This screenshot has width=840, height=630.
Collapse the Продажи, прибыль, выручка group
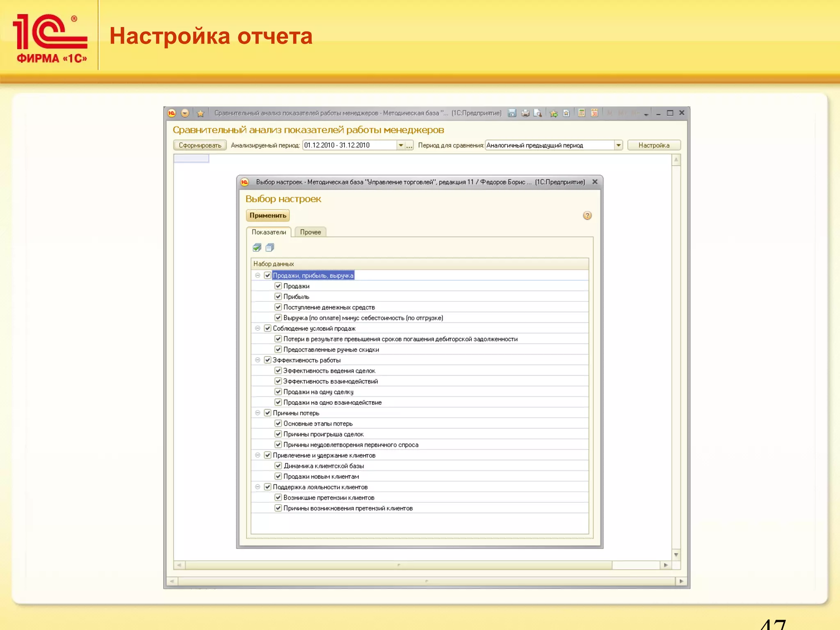click(x=258, y=275)
